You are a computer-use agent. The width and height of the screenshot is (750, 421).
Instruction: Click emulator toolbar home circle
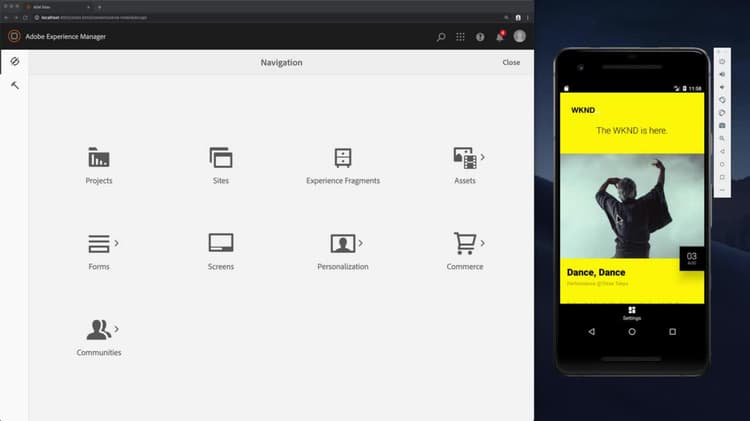click(x=722, y=164)
